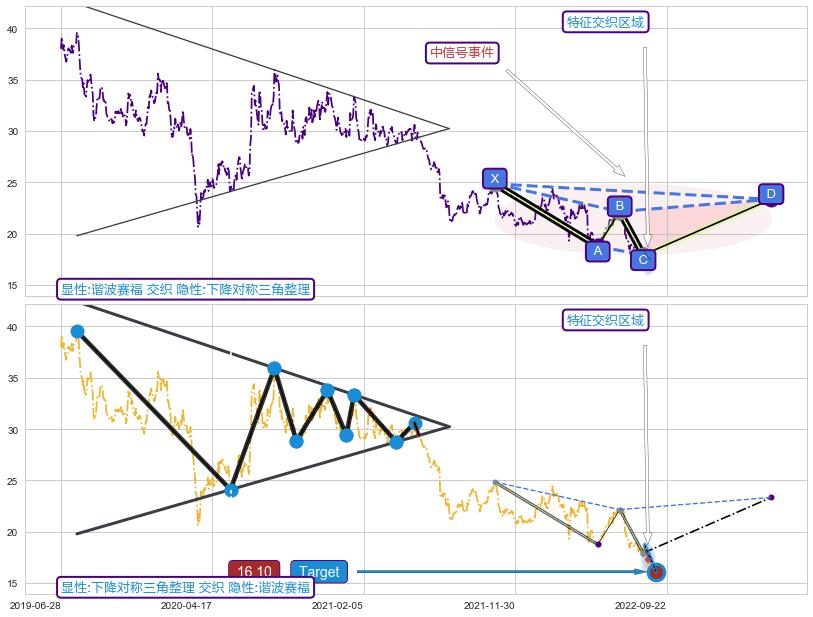This screenshot has height=617, width=813.
Task: Click the first blue dot at triangle start
Action: [77, 331]
